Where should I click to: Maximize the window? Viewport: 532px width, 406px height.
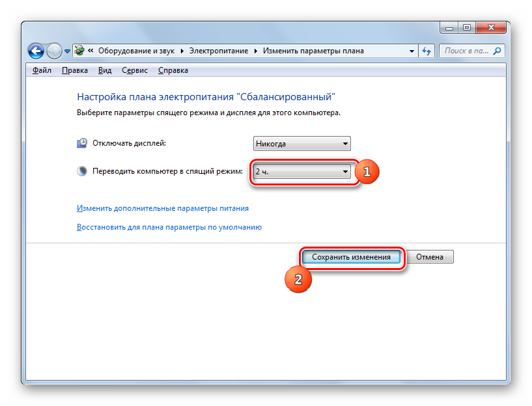point(467,28)
